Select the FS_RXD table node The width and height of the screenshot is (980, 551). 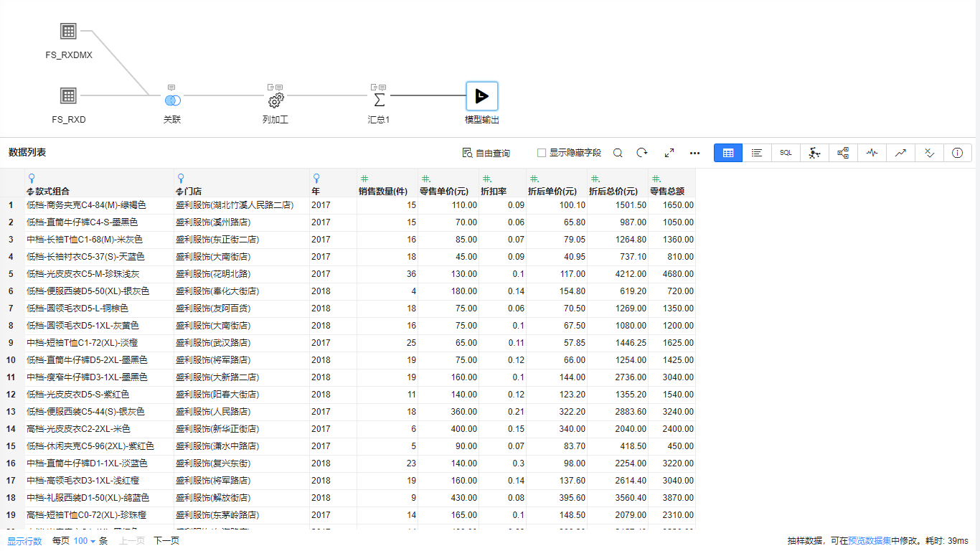click(x=68, y=95)
